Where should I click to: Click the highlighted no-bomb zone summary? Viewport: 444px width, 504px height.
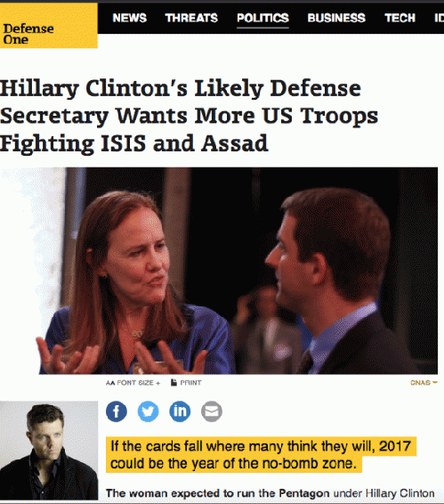tap(261, 455)
